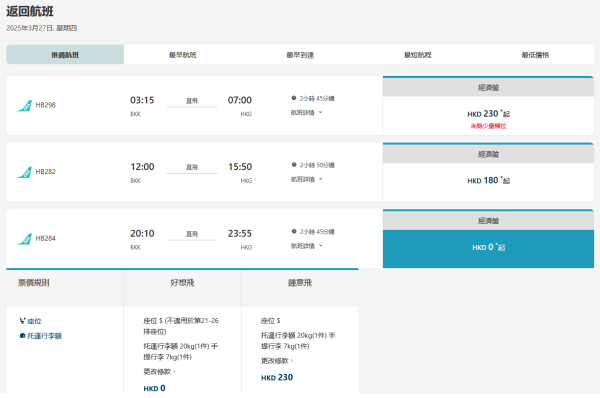Click the duration clock icon for HB298

[x=294, y=98]
